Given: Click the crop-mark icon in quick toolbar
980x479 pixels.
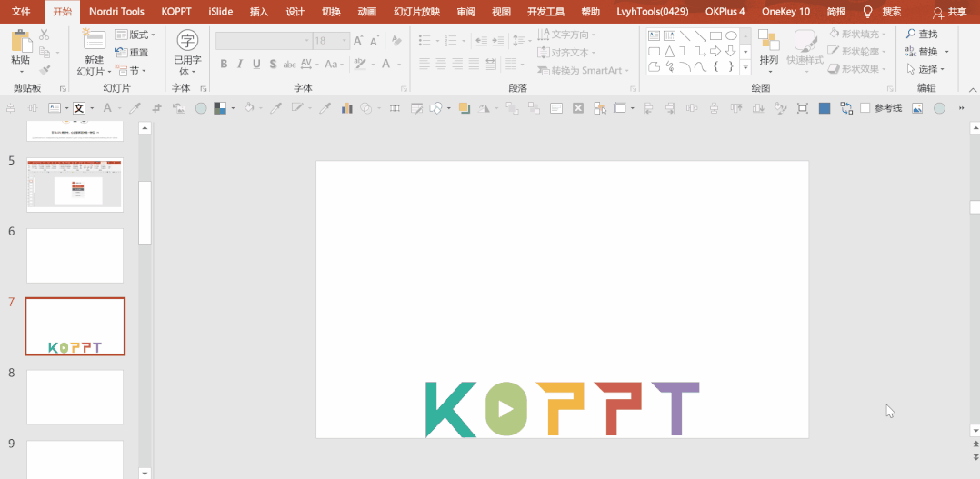Looking at the screenshot, I should (x=157, y=108).
